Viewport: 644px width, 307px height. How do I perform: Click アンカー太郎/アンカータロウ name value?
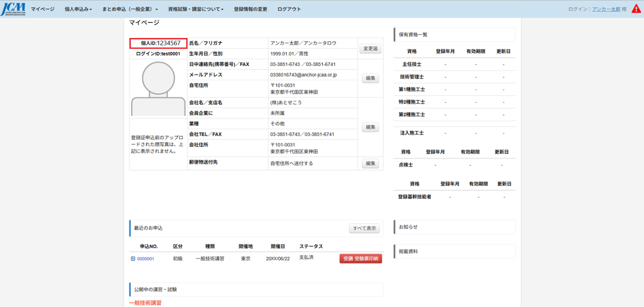click(x=303, y=43)
